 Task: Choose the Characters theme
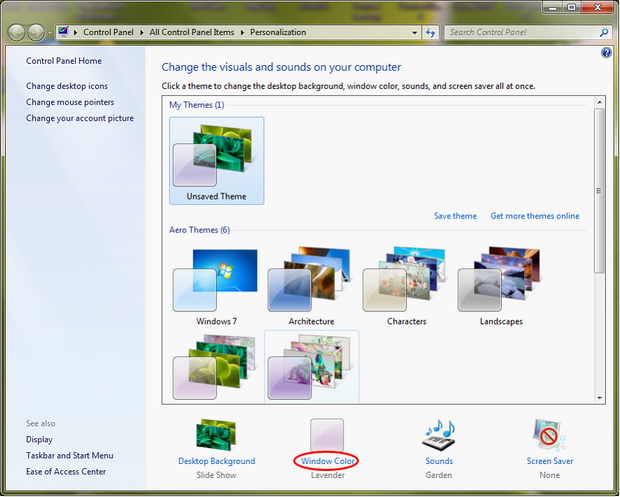pyautogui.click(x=406, y=281)
